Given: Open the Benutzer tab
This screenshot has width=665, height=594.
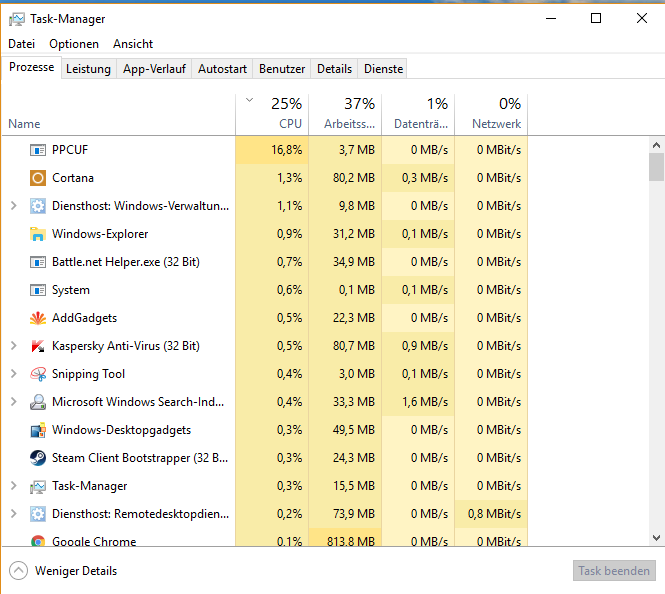Looking at the screenshot, I should [x=282, y=69].
